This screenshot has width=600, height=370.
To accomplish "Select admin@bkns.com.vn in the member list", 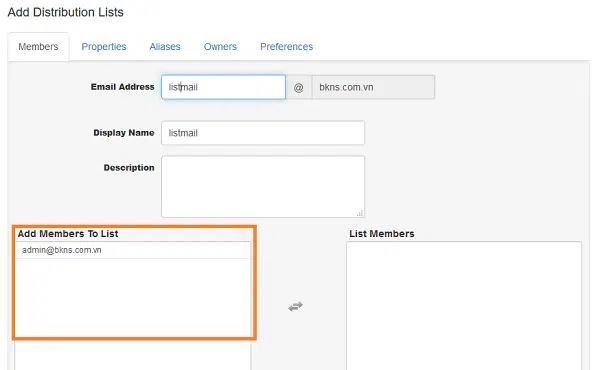I will 133,250.
